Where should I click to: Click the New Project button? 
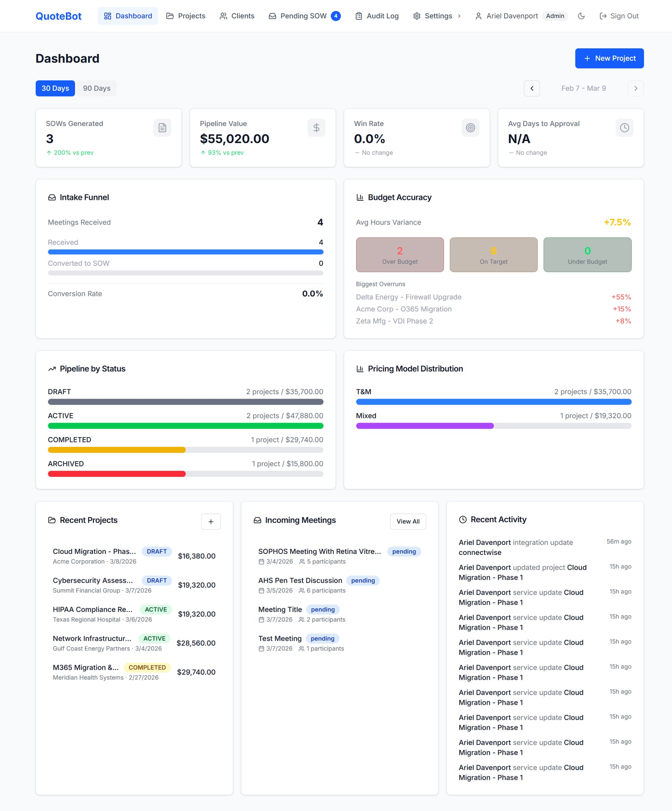click(609, 58)
